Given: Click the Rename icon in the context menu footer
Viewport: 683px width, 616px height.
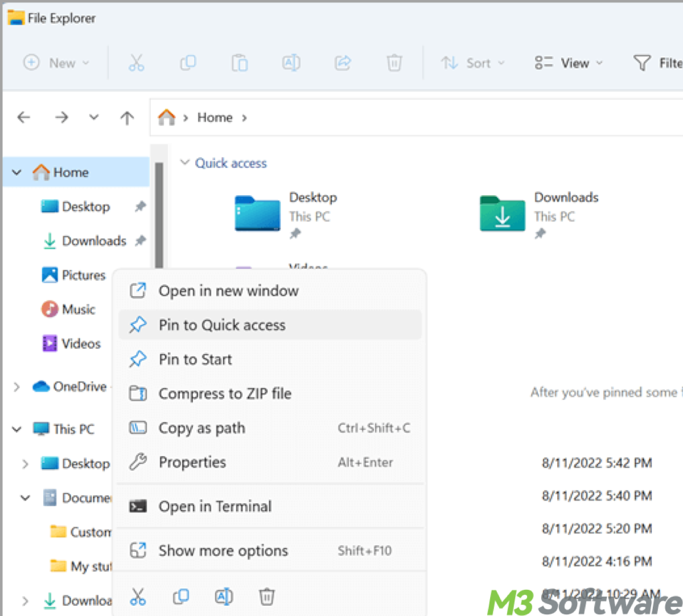Looking at the screenshot, I should pos(224,597).
